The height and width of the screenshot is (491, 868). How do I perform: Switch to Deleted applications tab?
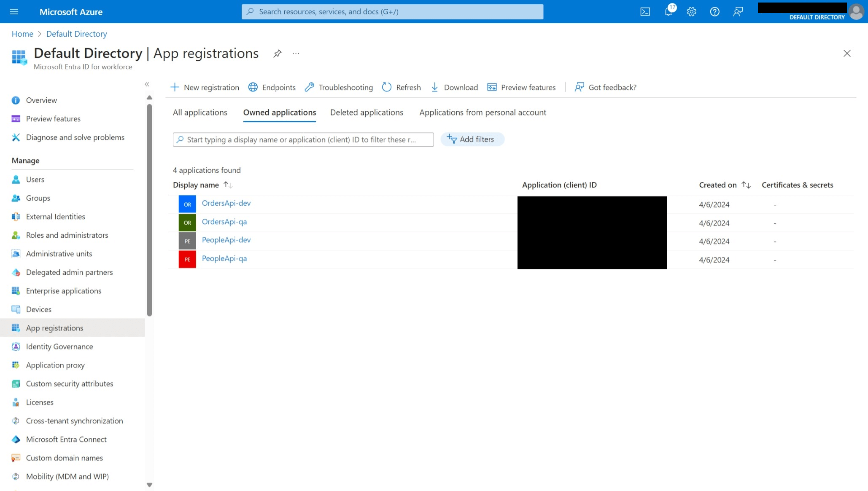(366, 112)
